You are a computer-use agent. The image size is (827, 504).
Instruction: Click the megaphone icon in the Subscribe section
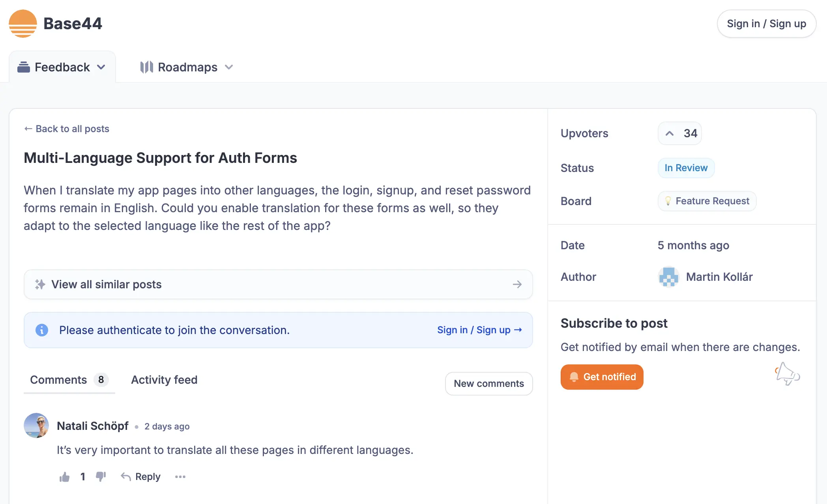pos(787,374)
